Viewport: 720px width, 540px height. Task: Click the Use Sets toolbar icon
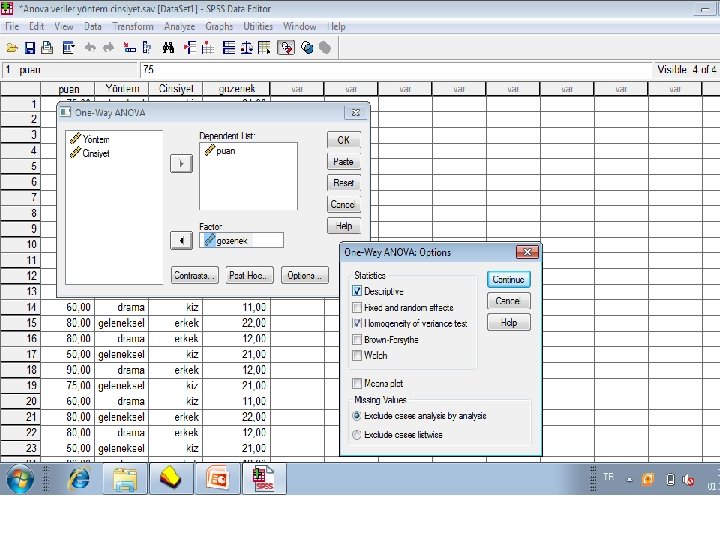click(x=307, y=48)
